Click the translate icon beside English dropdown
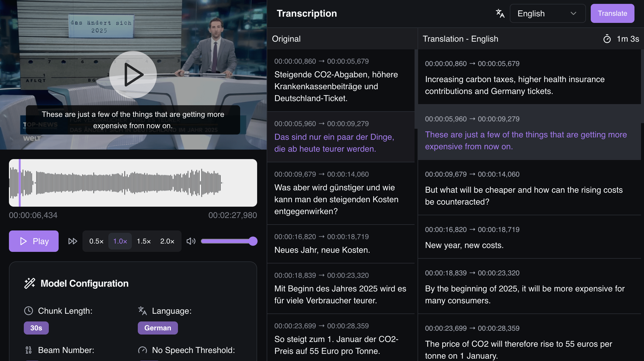Image resolution: width=644 pixels, height=361 pixels. [500, 13]
